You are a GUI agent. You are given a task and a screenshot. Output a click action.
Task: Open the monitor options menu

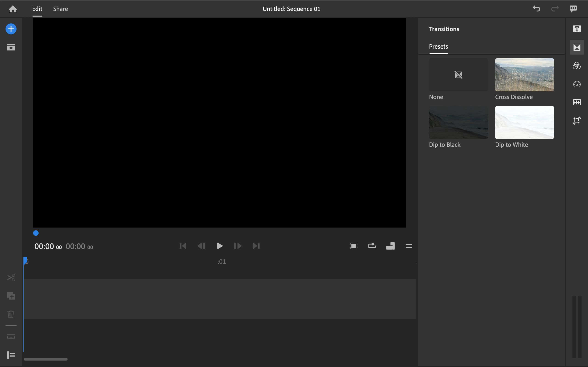409,246
